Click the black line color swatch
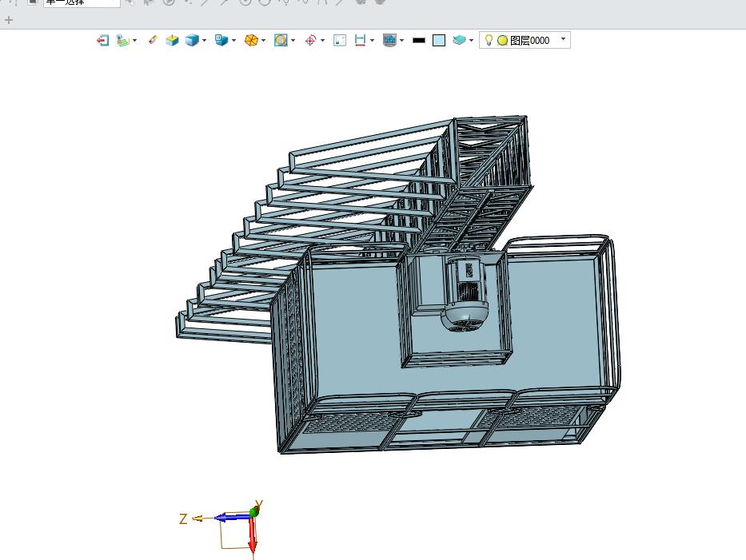The image size is (746, 560). point(419,41)
